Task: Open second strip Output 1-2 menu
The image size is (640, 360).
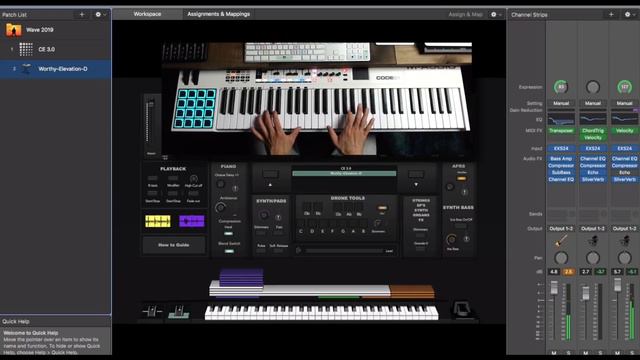Action: pos(593,229)
